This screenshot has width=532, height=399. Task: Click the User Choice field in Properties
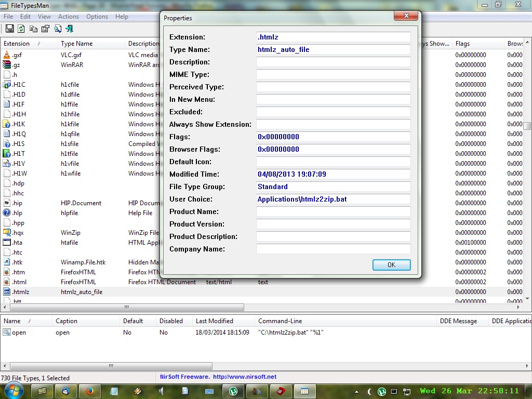pos(333,199)
